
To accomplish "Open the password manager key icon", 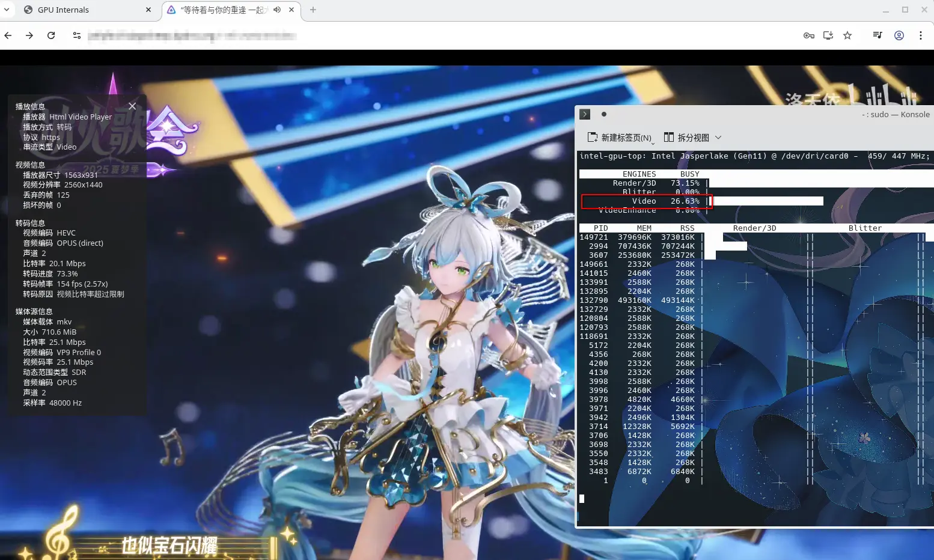I will click(809, 35).
